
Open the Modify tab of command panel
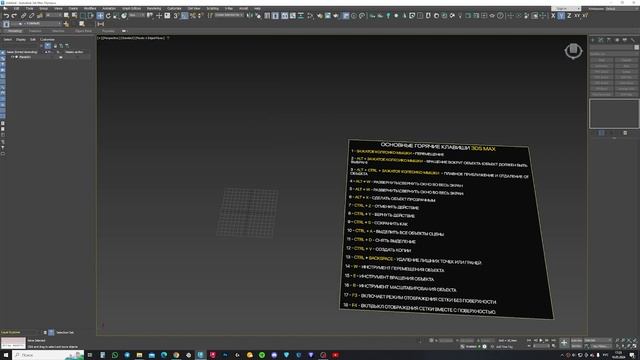click(601, 40)
